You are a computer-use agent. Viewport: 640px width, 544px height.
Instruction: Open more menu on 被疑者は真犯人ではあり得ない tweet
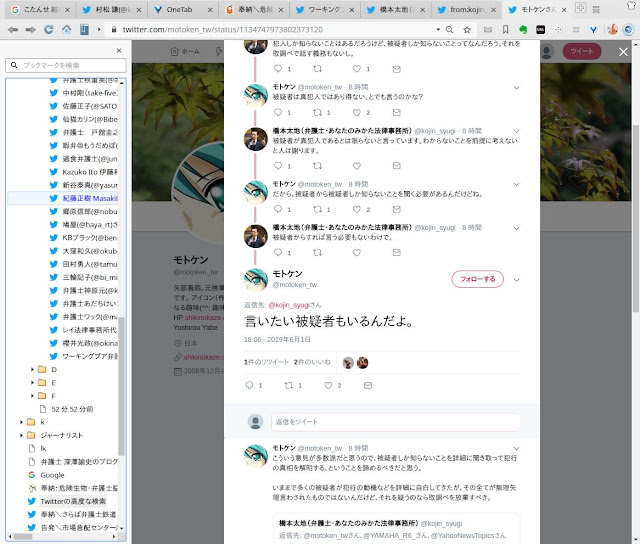(x=516, y=88)
